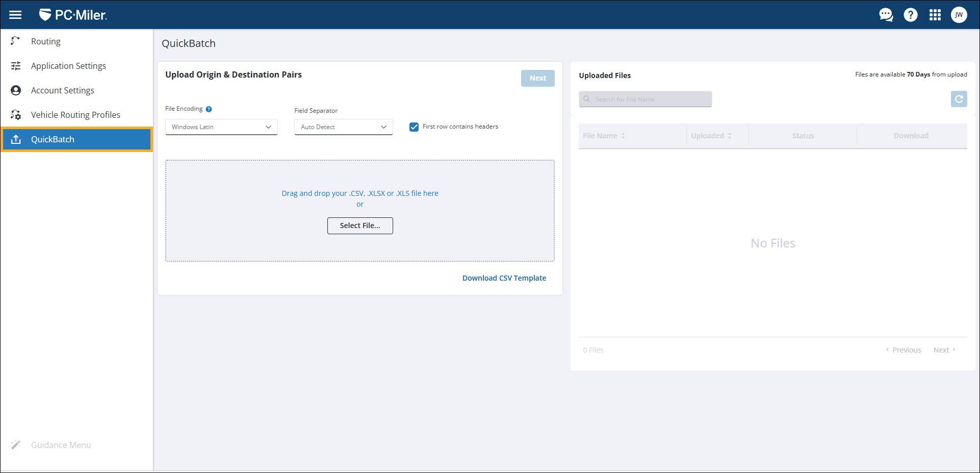
Task: Open the chat feedback icon
Action: (x=886, y=15)
